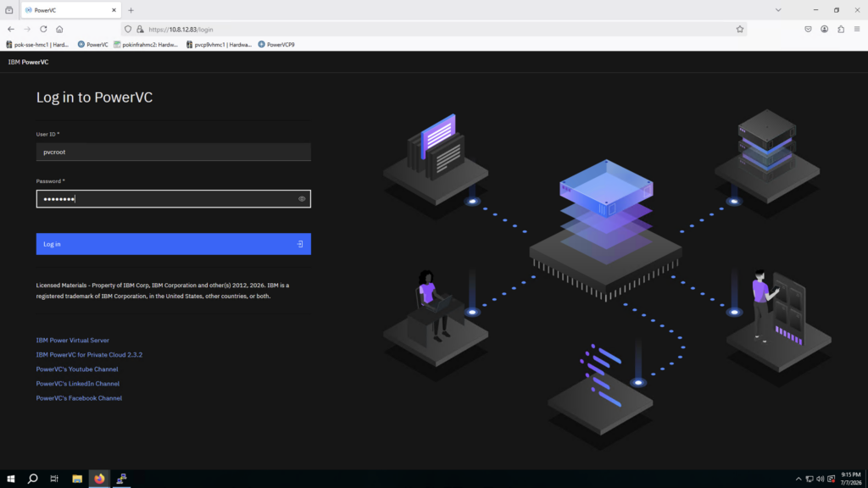This screenshot has width=868, height=488.
Task: Open Task View on taskbar
Action: coord(54,479)
